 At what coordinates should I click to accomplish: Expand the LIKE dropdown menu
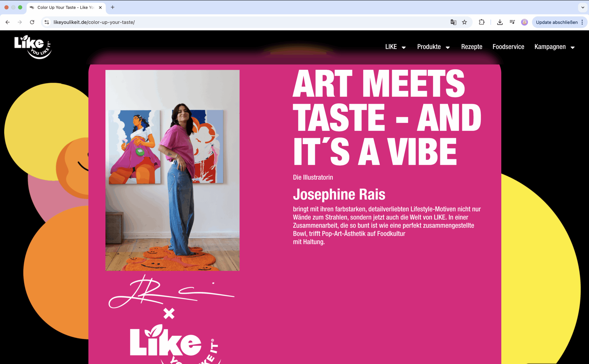click(x=395, y=47)
